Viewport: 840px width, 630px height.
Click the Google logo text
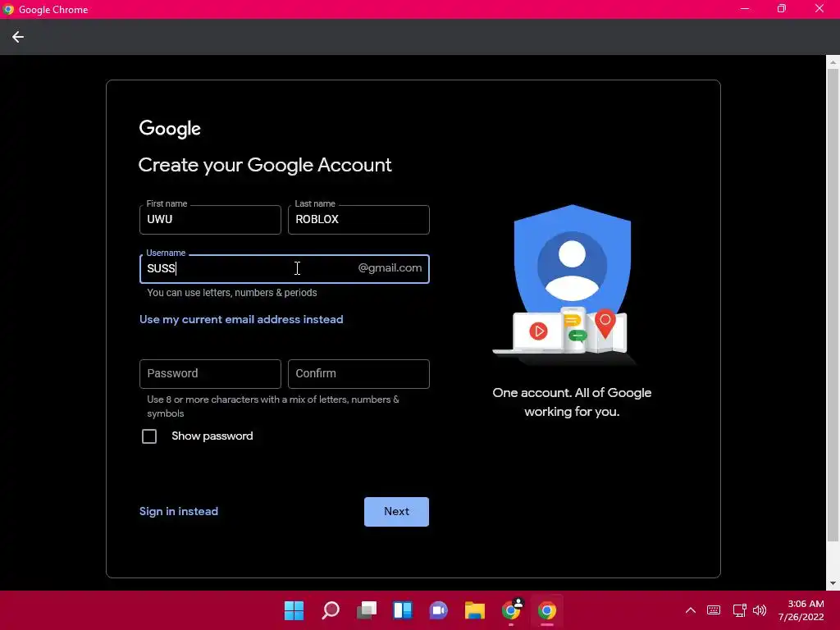pyautogui.click(x=170, y=129)
